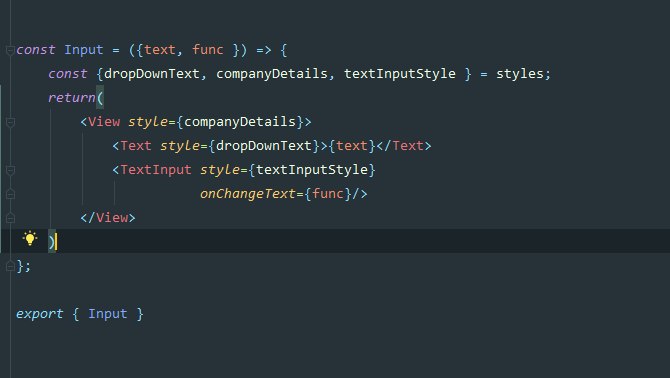Viewport: 670px width, 378px height.
Task: Click 'companyDetails' in the styles destructuring line
Action: pyautogui.click(x=272, y=74)
